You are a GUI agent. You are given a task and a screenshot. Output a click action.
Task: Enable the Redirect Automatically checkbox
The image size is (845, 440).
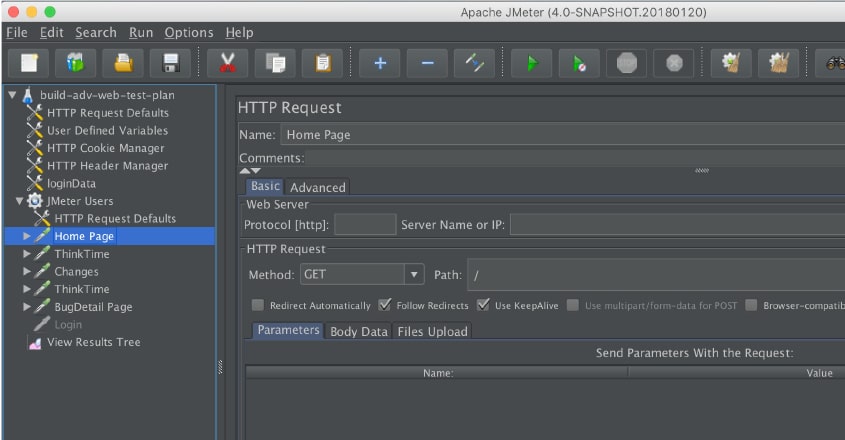click(258, 305)
